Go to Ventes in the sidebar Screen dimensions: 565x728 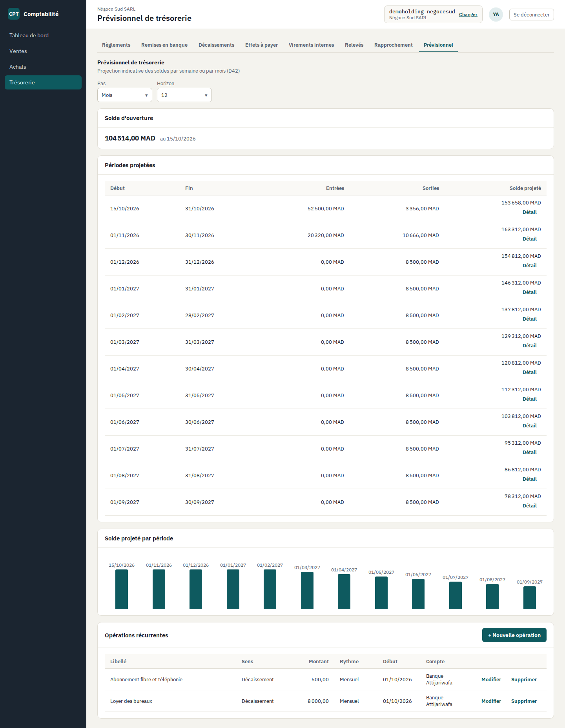43,51
